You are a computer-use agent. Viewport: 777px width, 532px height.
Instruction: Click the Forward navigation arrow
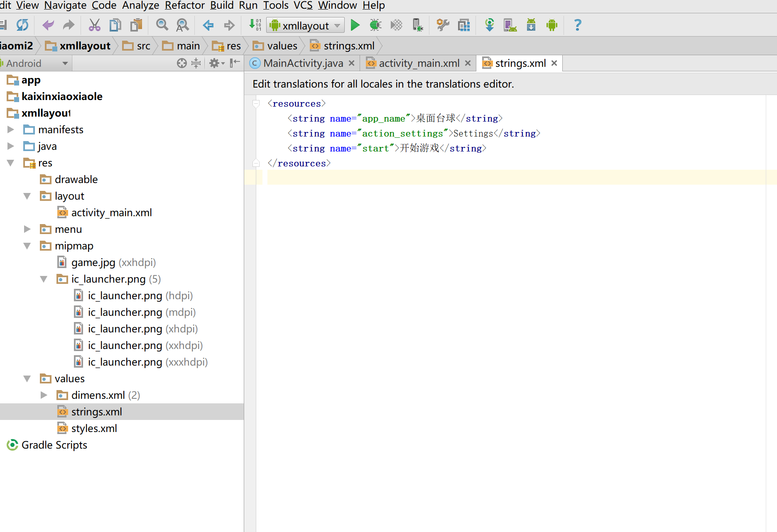click(229, 25)
